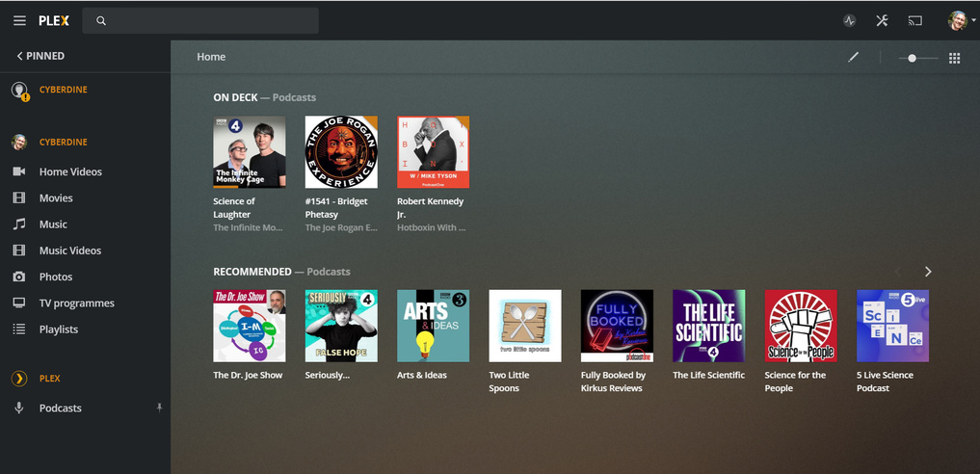
Task: Open the Arts & Ideas thumbnail
Action: point(433,326)
